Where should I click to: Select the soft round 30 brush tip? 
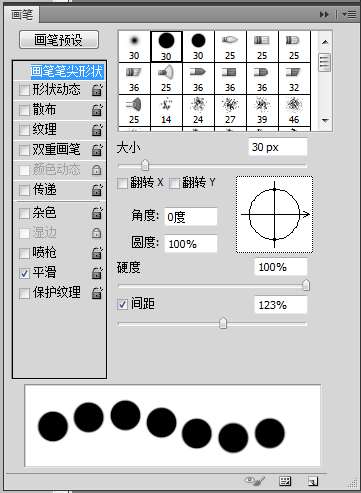[134, 46]
